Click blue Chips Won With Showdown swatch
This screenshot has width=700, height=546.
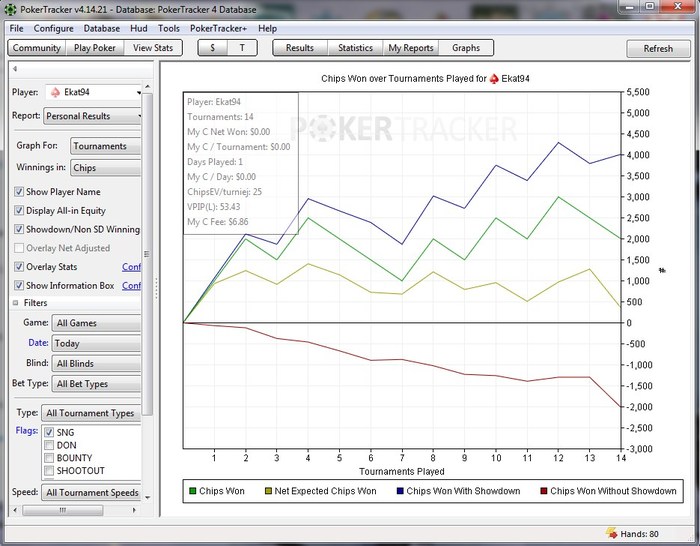(400, 491)
